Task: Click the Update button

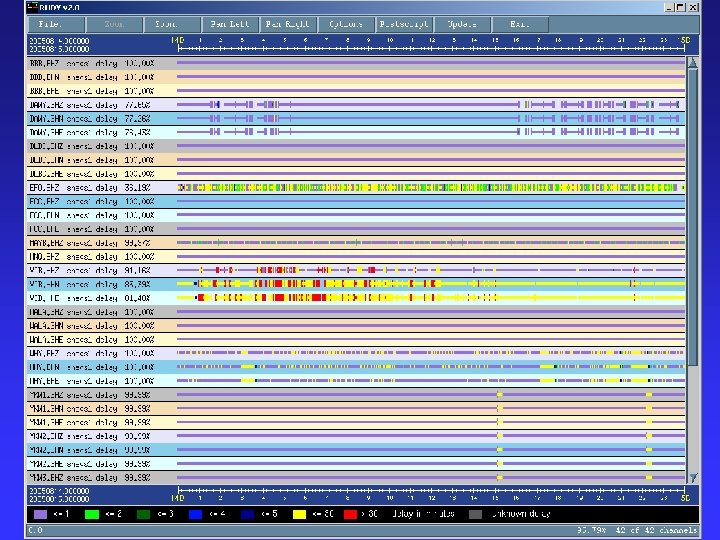Action: [x=462, y=24]
